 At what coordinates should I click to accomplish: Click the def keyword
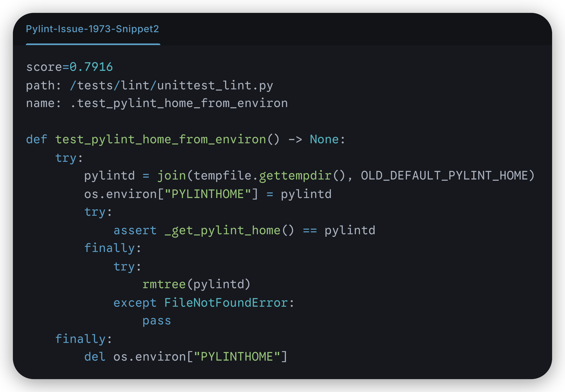[36, 139]
